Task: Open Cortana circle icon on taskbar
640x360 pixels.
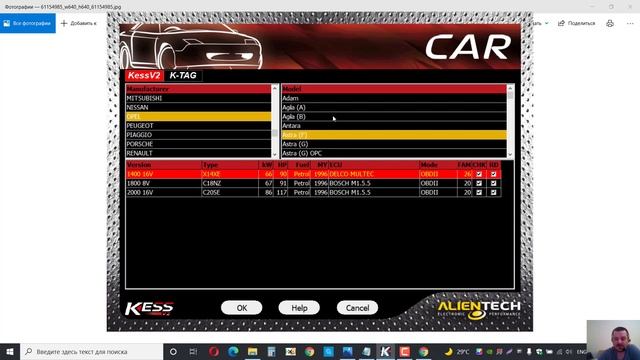Action: coord(173,351)
